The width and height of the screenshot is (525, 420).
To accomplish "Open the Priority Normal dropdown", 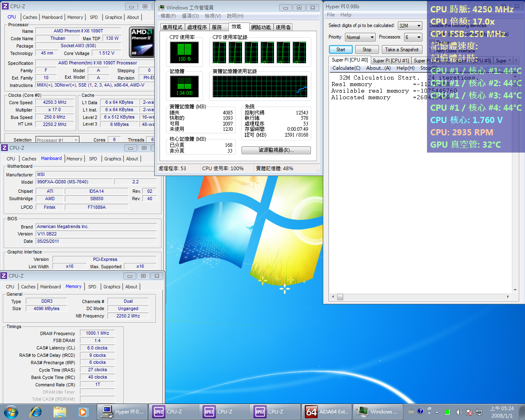I will [360, 37].
